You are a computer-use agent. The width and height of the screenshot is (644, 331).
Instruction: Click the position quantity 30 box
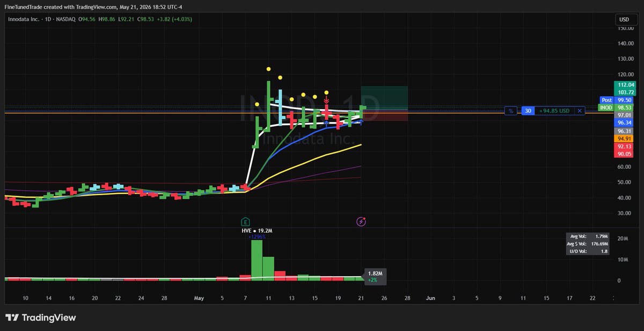(528, 111)
